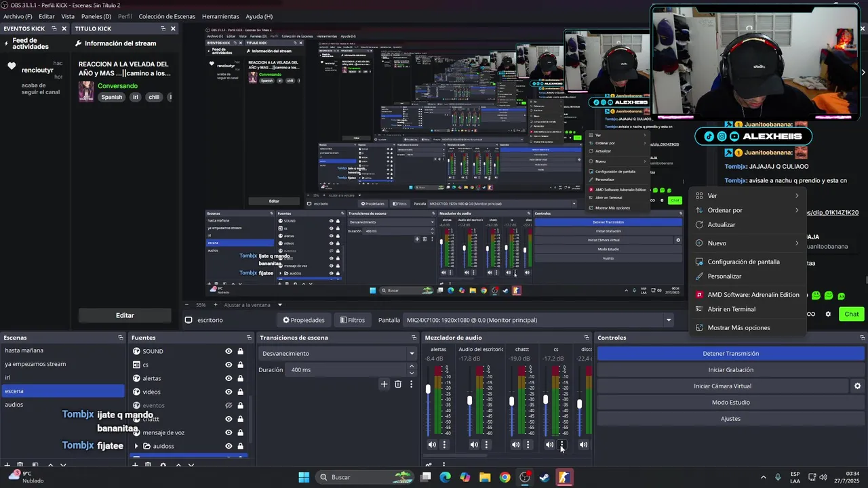Toggle lock on videos source

(x=240, y=392)
